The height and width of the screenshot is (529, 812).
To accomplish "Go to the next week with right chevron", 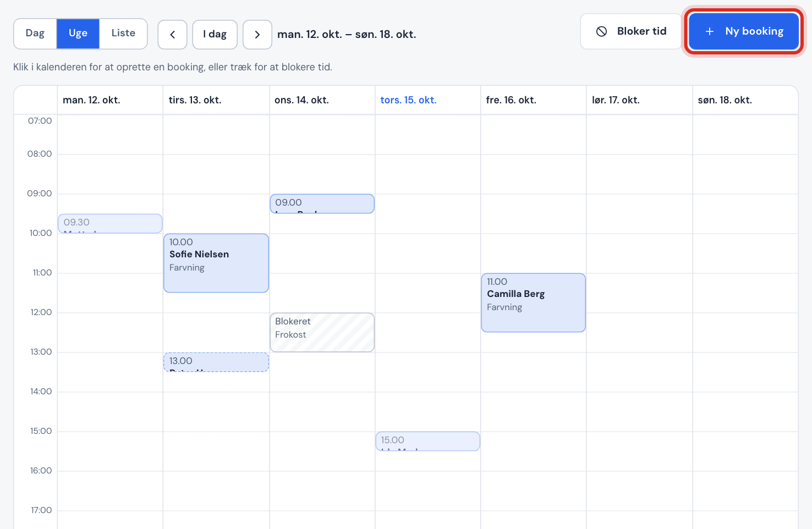I will pyautogui.click(x=257, y=35).
